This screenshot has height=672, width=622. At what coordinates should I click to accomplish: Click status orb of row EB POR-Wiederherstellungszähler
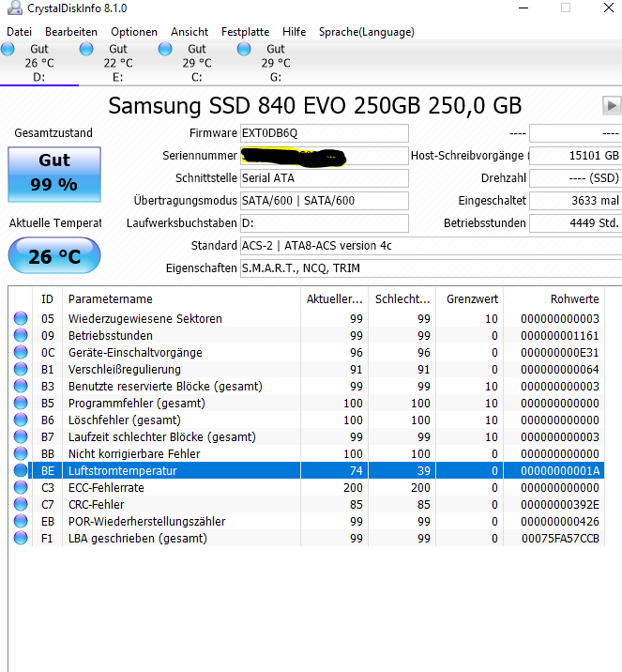21,521
